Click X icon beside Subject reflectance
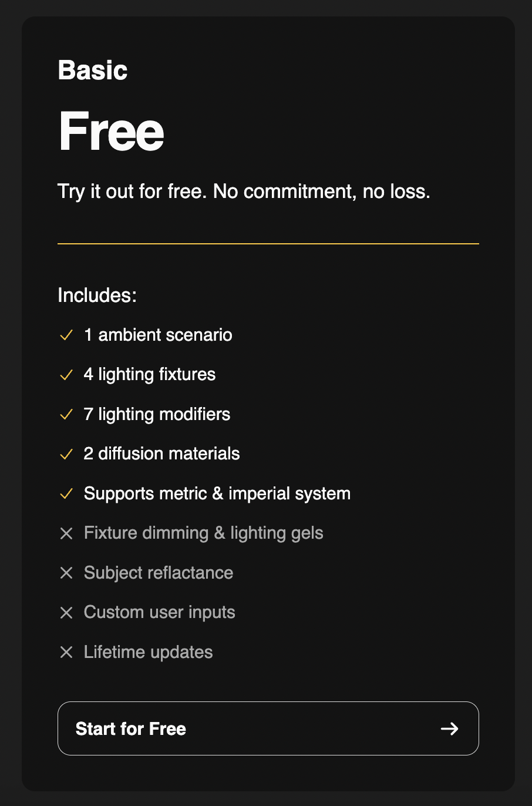532x806 pixels. pyautogui.click(x=66, y=573)
